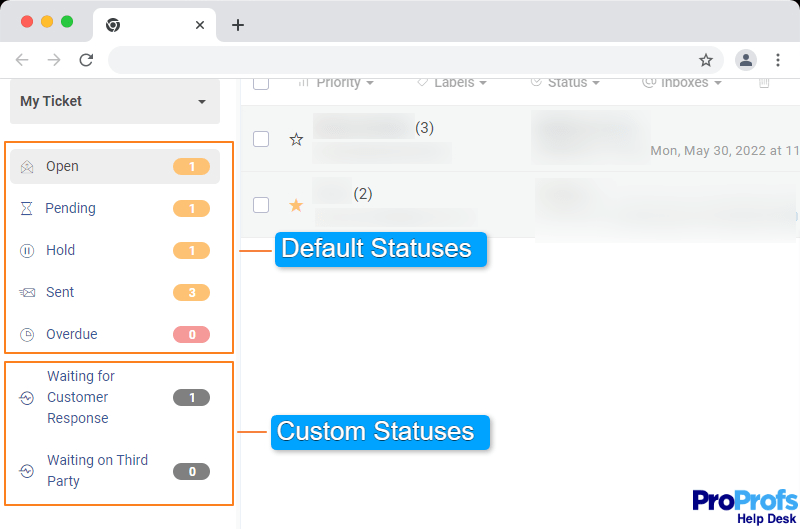Open the Inboxes filter dropdown
This screenshot has height=529, width=800.
coord(682,83)
